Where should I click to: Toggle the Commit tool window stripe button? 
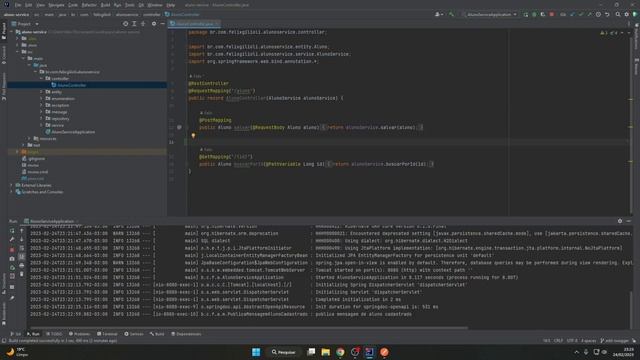coord(4,55)
